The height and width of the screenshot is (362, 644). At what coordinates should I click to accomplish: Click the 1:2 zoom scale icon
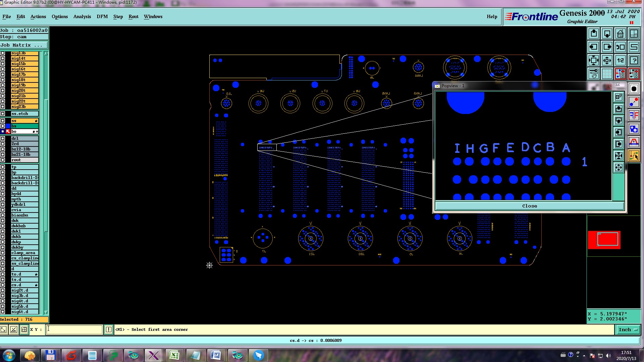pyautogui.click(x=620, y=60)
